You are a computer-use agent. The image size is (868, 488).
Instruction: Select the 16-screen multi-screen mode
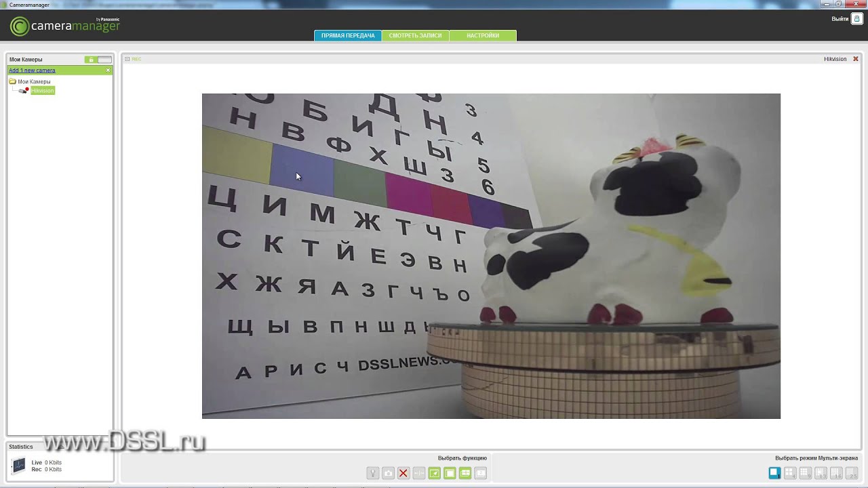[x=837, y=473]
